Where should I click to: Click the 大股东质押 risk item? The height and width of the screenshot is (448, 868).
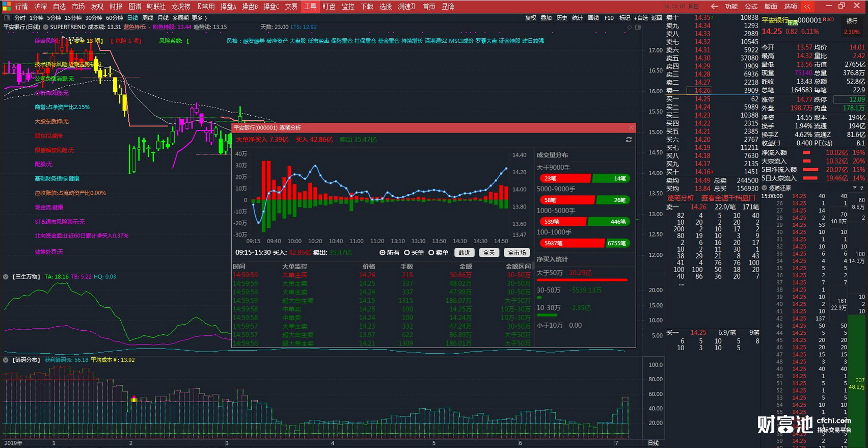51,121
